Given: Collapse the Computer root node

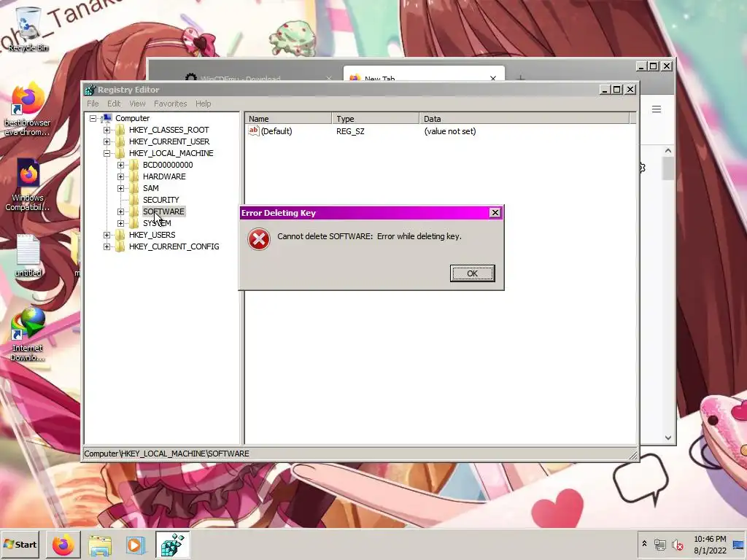Looking at the screenshot, I should [93, 118].
